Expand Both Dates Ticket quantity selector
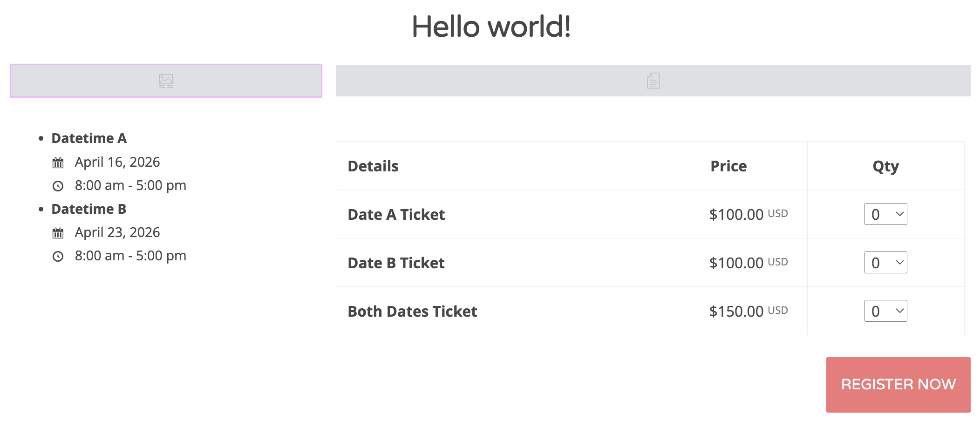 click(x=885, y=311)
